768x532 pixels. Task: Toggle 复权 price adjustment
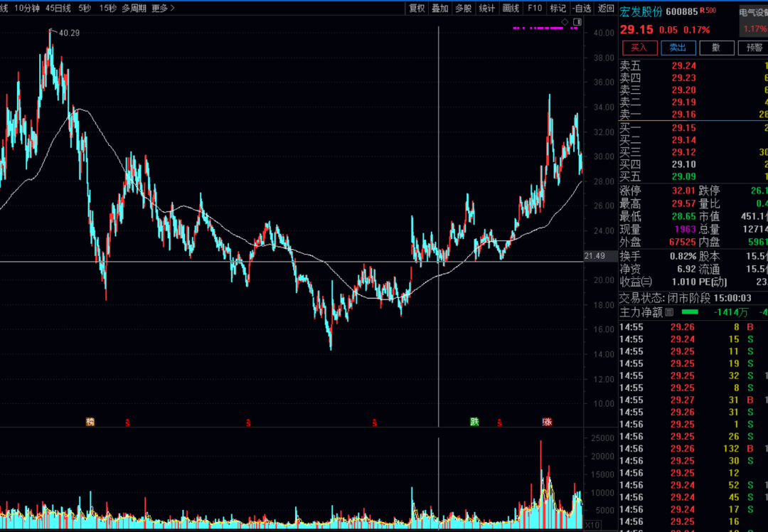point(416,8)
